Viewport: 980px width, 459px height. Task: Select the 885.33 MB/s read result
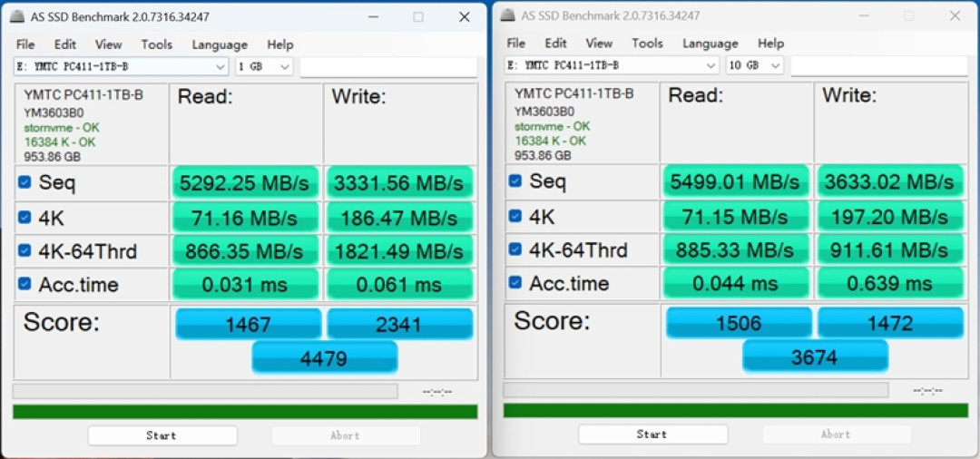(736, 250)
